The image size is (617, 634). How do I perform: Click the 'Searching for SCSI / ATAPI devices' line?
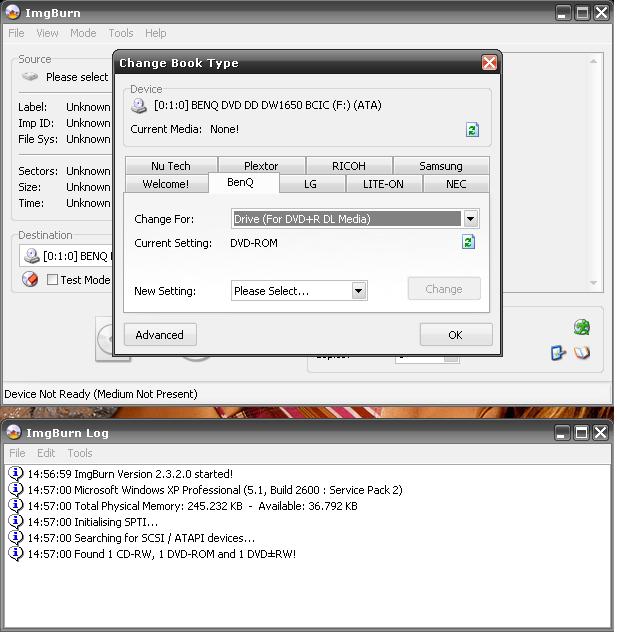click(x=142, y=539)
